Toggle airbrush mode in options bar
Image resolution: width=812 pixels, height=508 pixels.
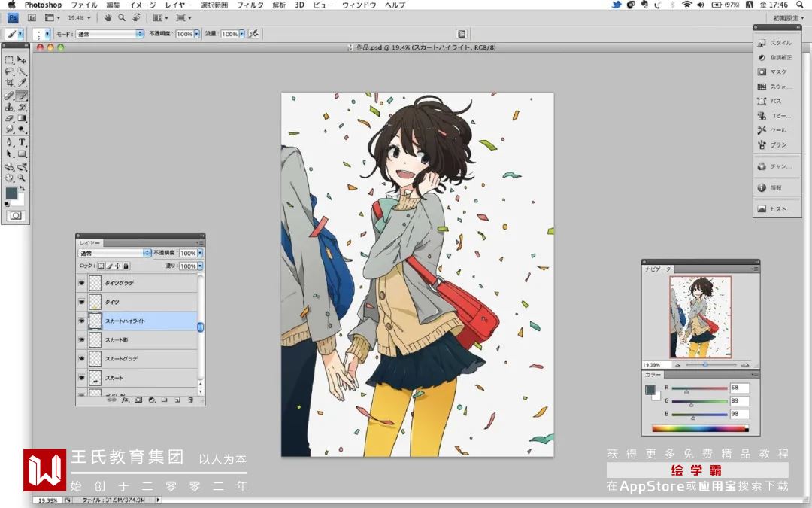click(x=254, y=34)
